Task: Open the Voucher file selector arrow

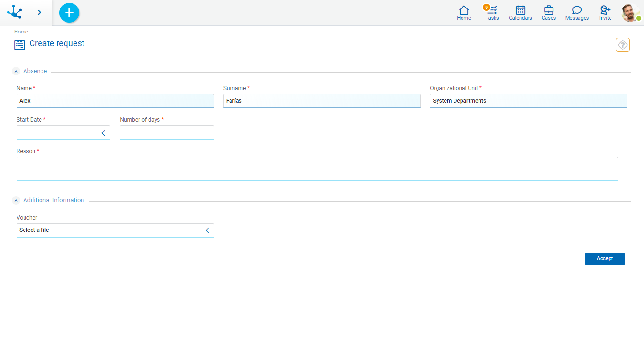Action: [207, 230]
